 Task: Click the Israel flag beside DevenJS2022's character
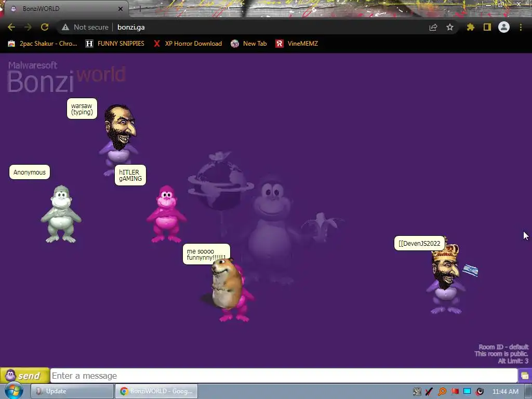point(471,270)
